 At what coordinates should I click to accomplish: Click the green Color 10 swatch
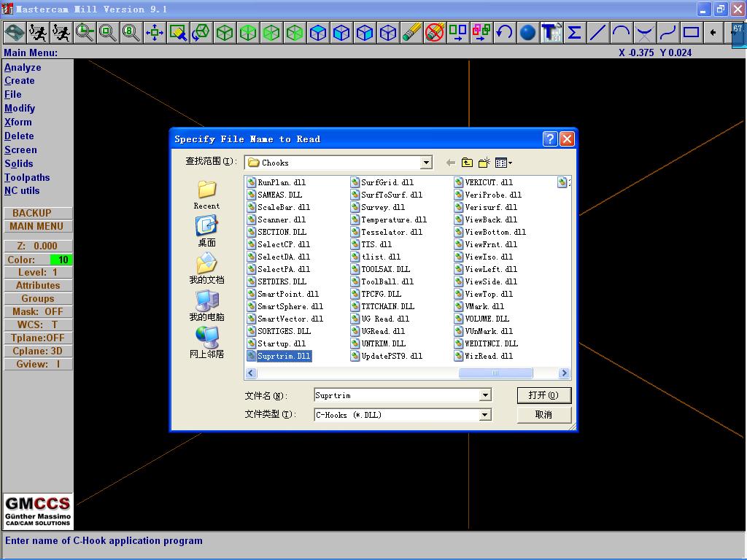tap(61, 260)
